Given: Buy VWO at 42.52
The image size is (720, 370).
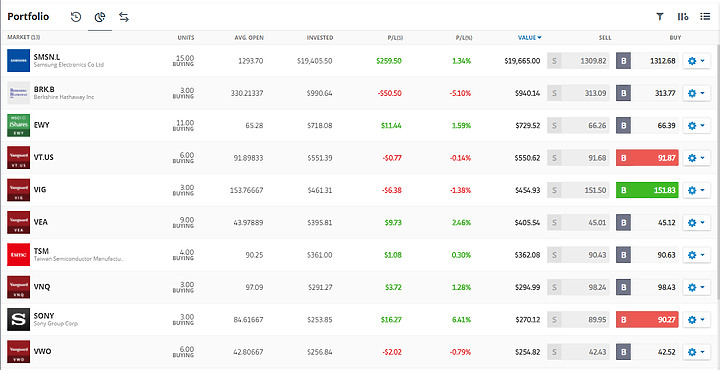Looking at the screenshot, I should [647, 352].
